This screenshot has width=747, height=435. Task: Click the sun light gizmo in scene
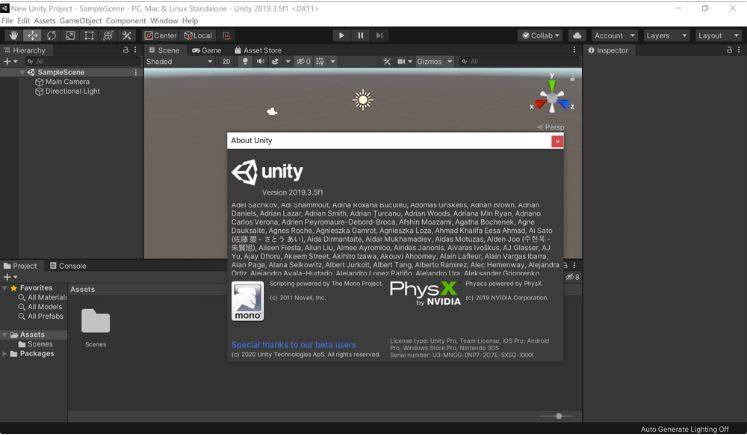363,100
